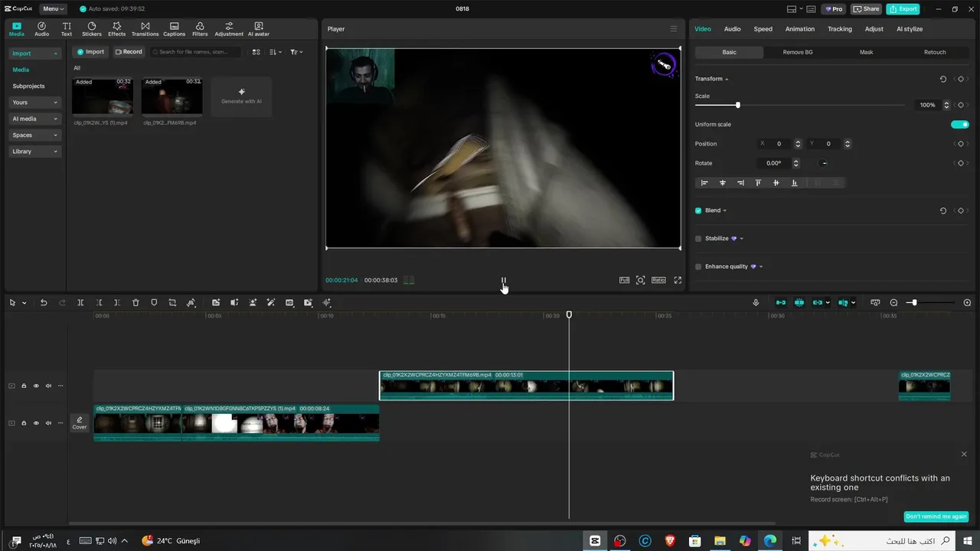Open the Audio media tab
Screen dimensions: 980x551
(41, 29)
